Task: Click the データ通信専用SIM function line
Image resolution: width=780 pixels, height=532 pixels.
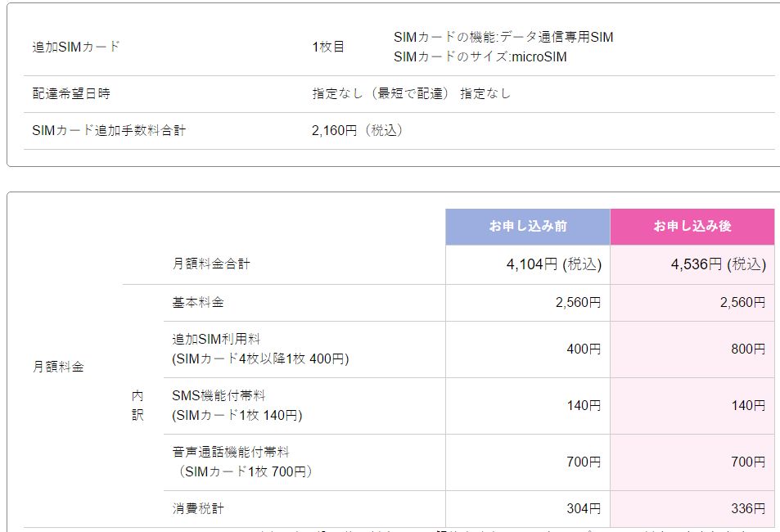Action: pos(503,38)
